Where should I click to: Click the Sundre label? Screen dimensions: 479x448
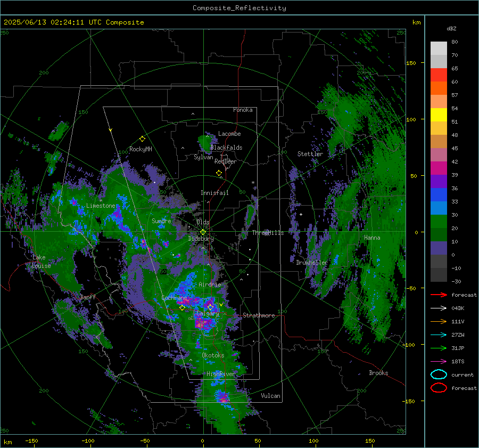click(161, 221)
